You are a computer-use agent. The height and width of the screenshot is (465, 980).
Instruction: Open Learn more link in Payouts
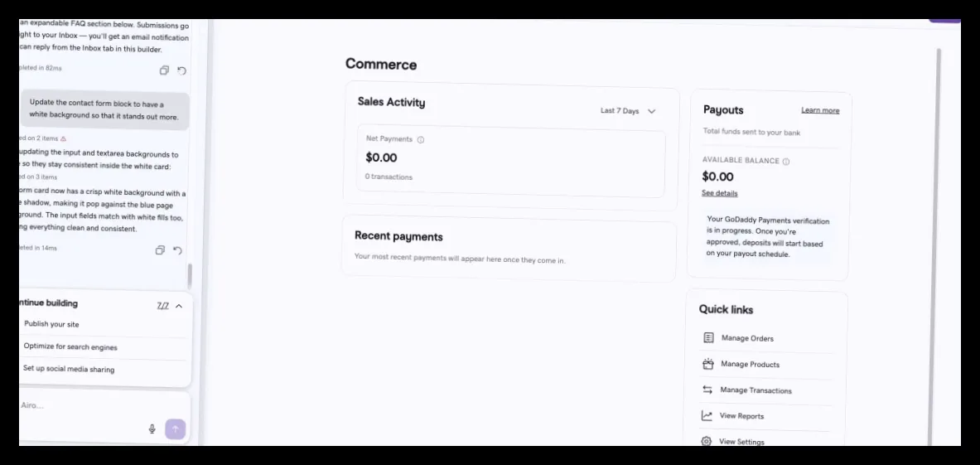click(820, 110)
